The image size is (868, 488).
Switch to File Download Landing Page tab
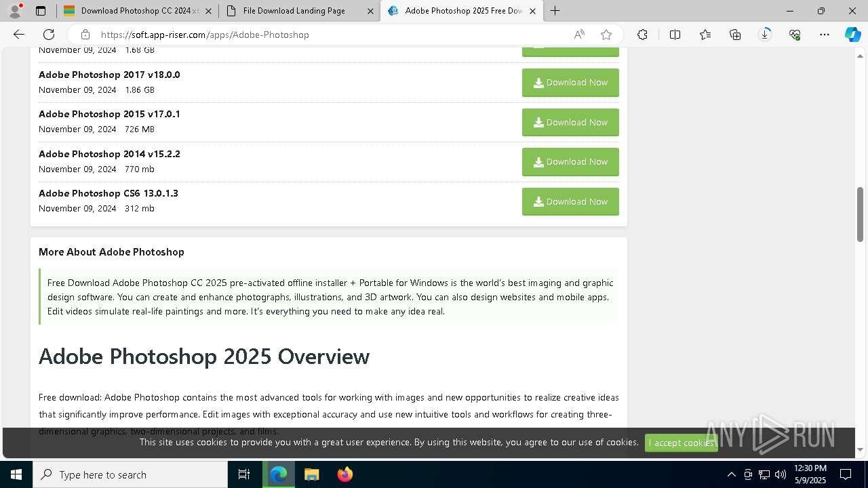pos(299,11)
